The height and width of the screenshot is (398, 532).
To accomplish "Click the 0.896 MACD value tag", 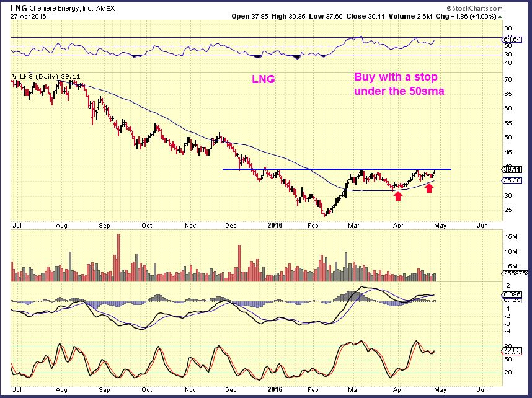I will [512, 294].
